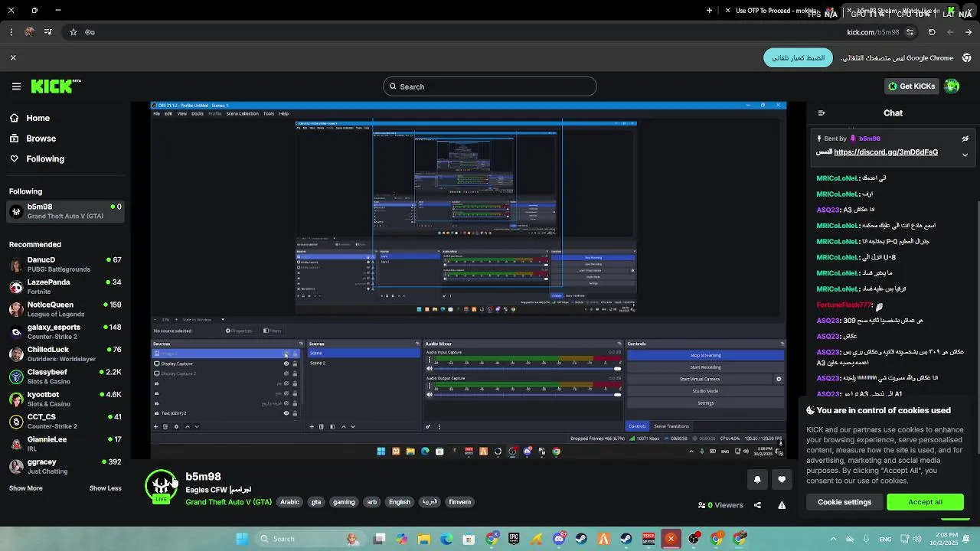The width and height of the screenshot is (980, 551).
Task: Open the user profile avatar menu
Action: coord(952,86)
